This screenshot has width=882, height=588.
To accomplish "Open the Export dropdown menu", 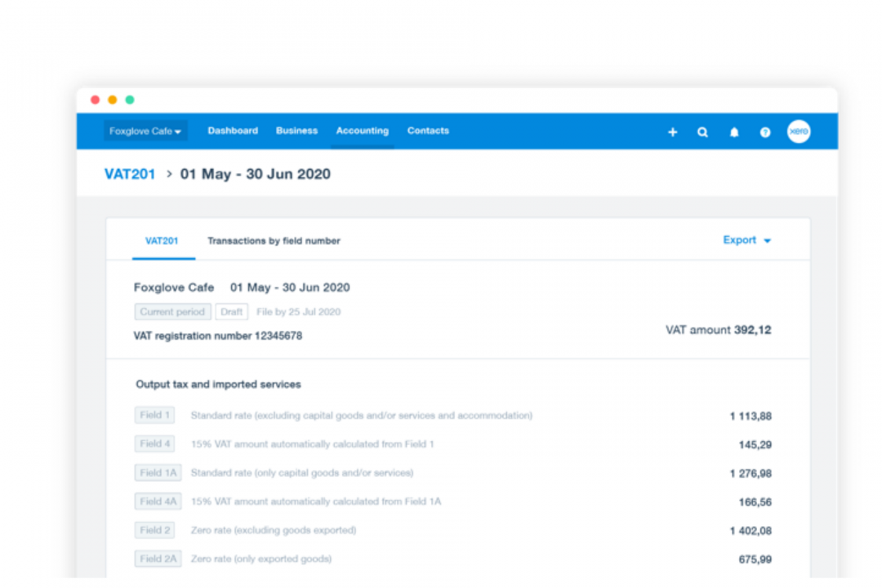I will point(746,240).
